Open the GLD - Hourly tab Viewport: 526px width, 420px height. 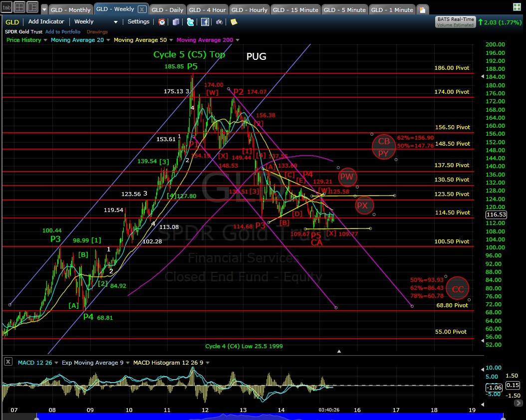[x=250, y=9]
